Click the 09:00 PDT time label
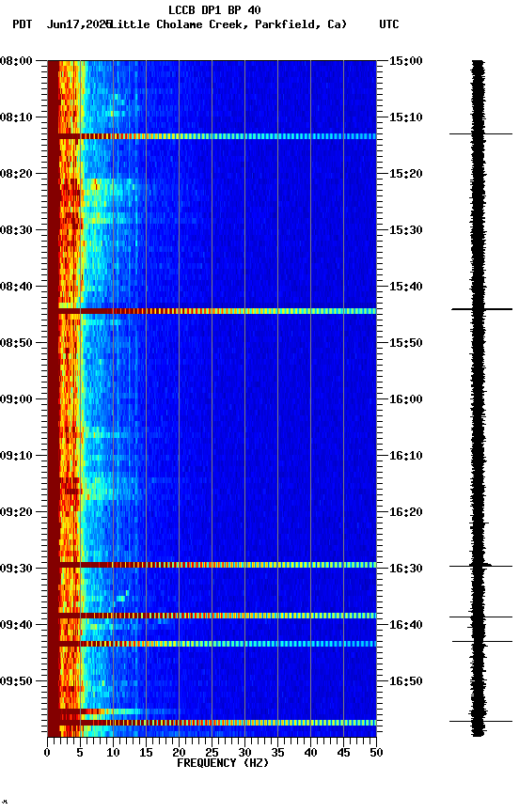Screen dimensions: 519x812 pos(16,399)
